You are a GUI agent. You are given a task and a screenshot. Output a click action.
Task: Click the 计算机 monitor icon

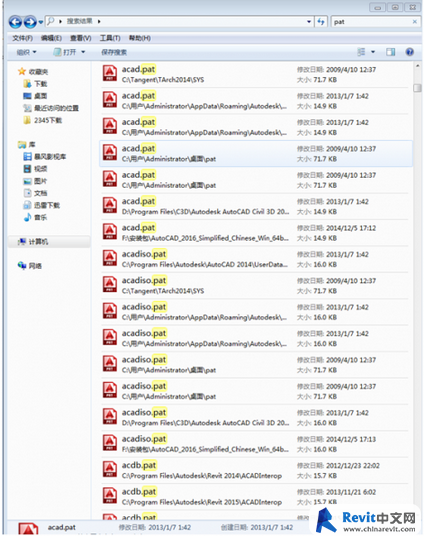click(22, 242)
